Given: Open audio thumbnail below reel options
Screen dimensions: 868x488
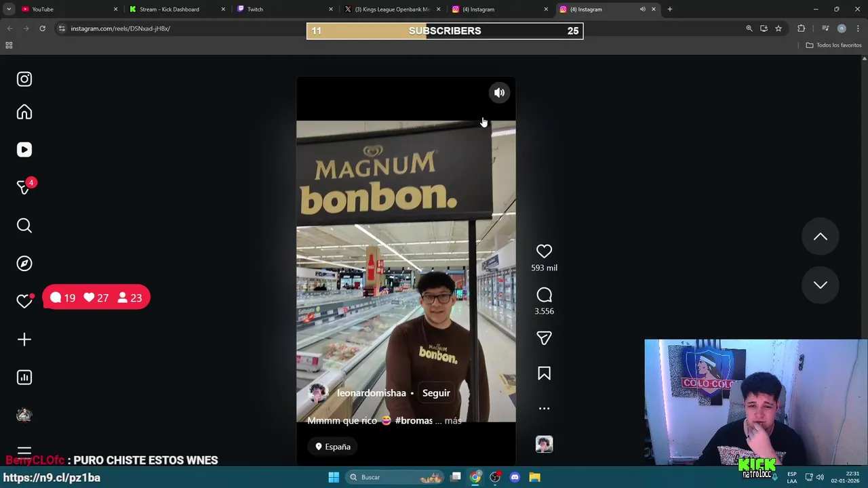Looking at the screenshot, I should [544, 444].
